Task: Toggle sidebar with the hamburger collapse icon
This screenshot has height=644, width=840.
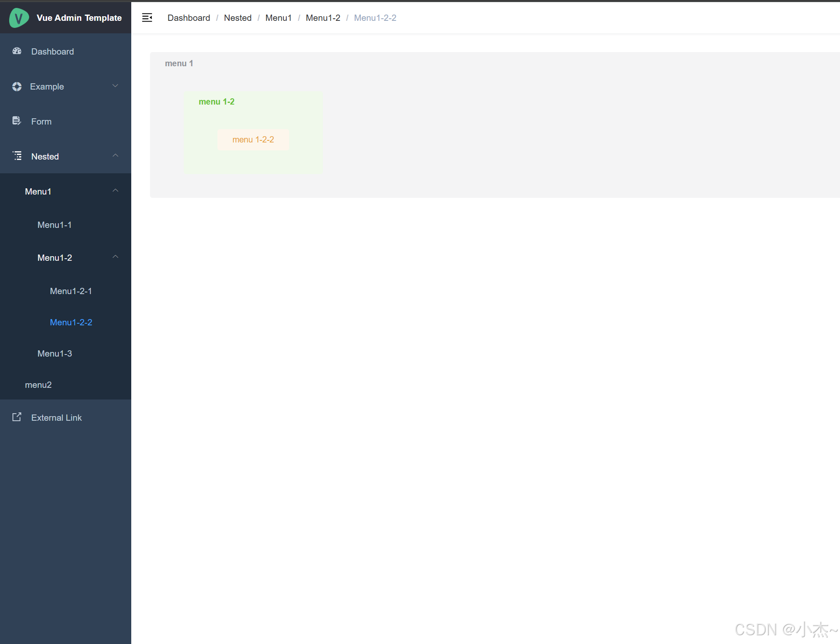Action: coord(147,17)
